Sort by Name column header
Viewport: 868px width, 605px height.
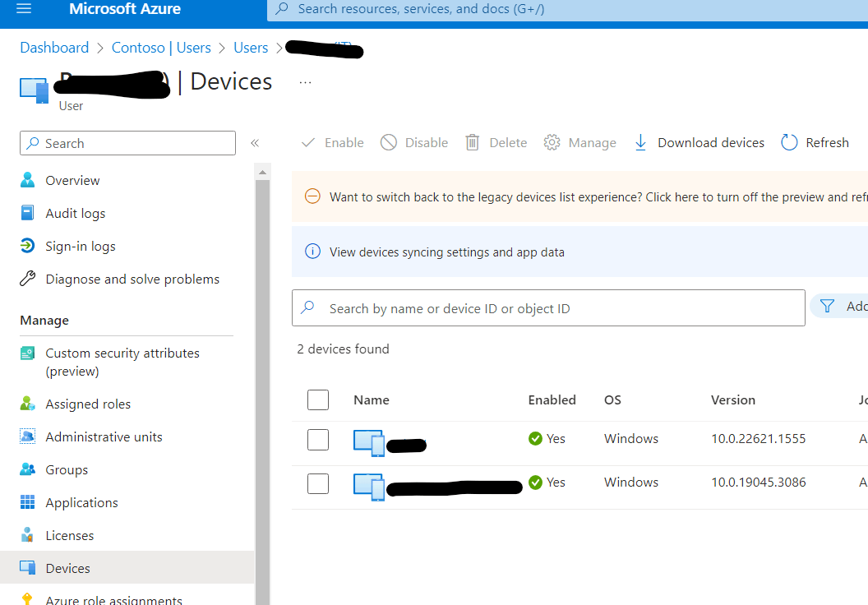372,400
